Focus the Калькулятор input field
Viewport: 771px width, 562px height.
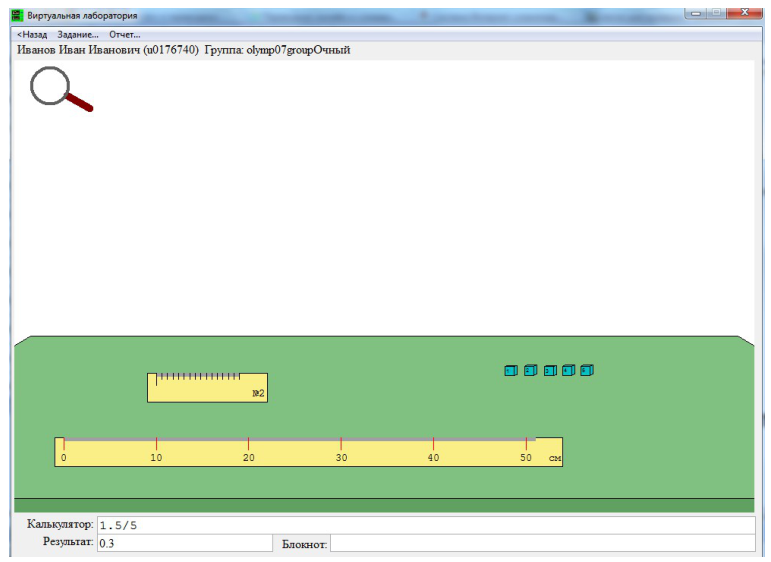(426, 525)
